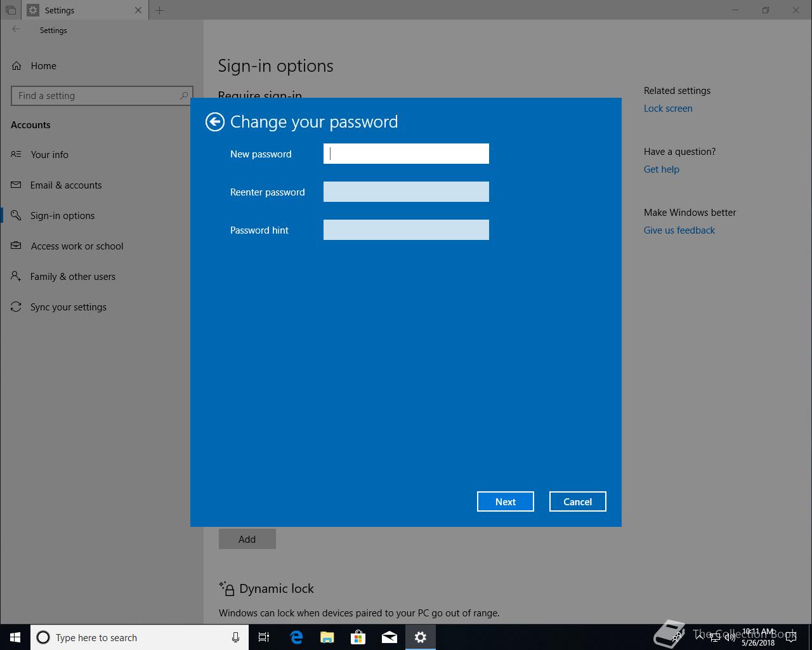812x650 pixels.
Task: Click the Settings back arrow in title area
Action: 16,30
